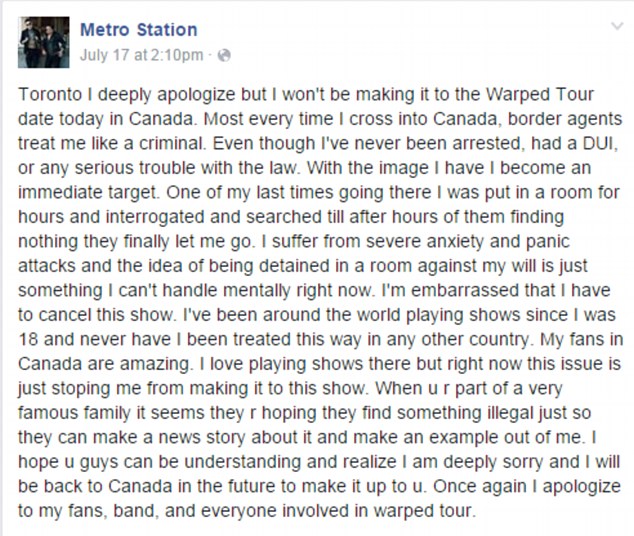Screen dimensions: 634x536
Task: Click the Metro Station profile picture
Action: (44, 42)
